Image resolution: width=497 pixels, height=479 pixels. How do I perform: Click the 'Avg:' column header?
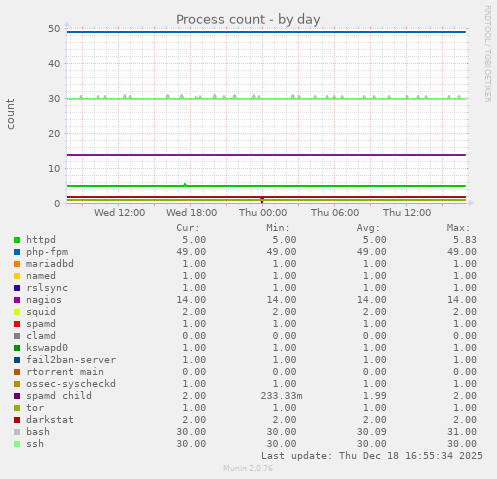click(x=368, y=228)
